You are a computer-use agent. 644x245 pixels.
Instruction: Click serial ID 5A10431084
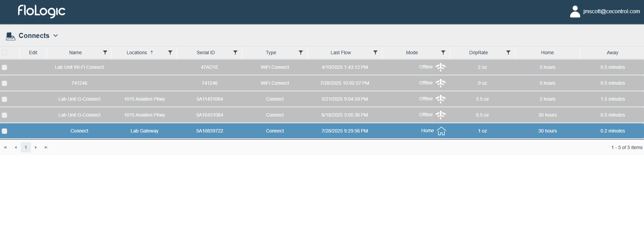click(210, 115)
